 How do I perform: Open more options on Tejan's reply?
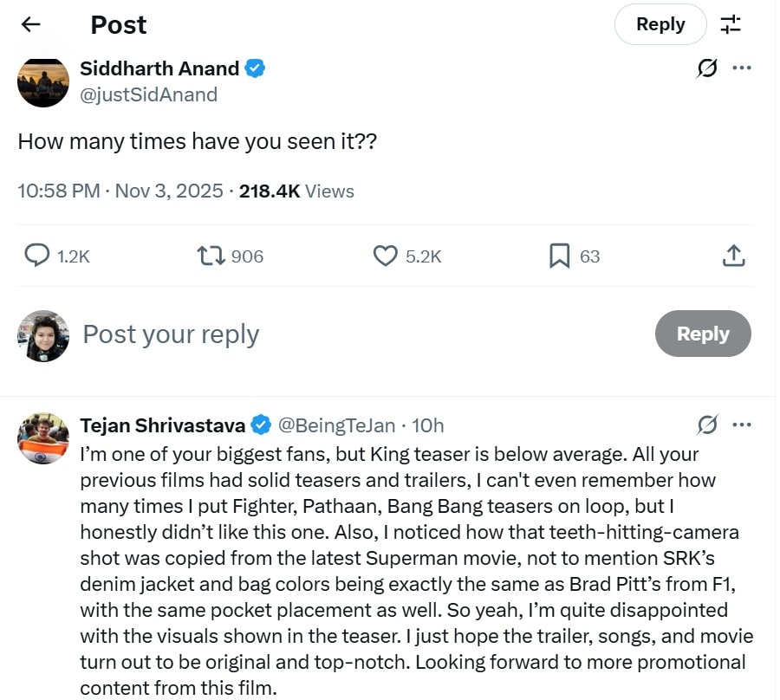click(742, 425)
